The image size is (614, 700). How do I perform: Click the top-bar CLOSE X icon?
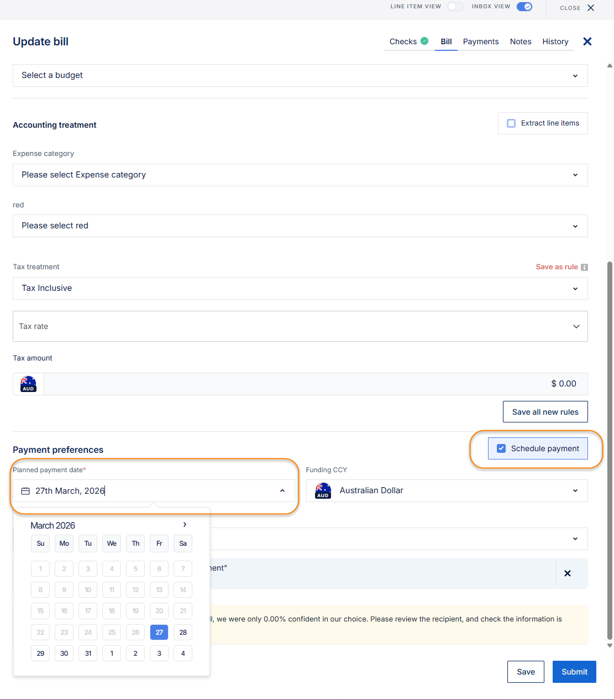tap(591, 8)
